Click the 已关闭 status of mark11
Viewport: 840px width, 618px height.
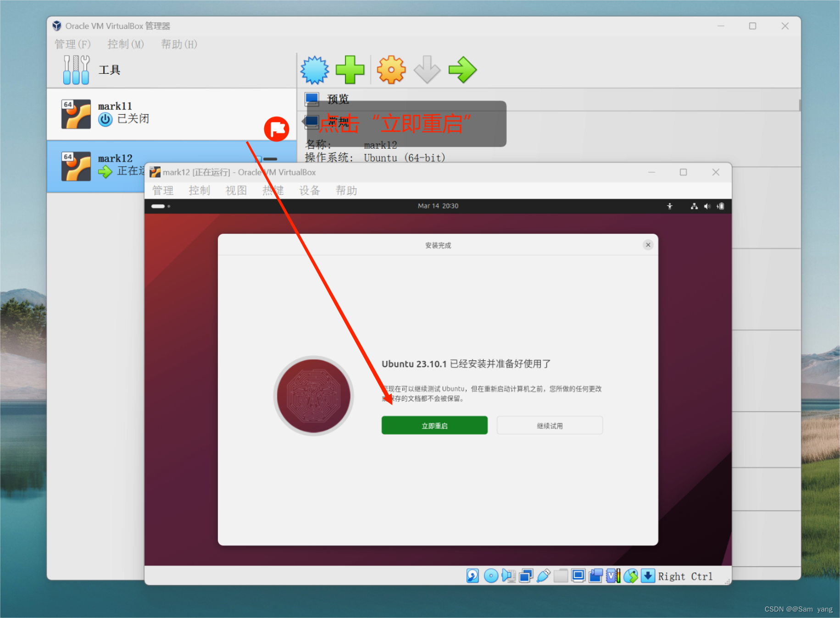point(133,119)
